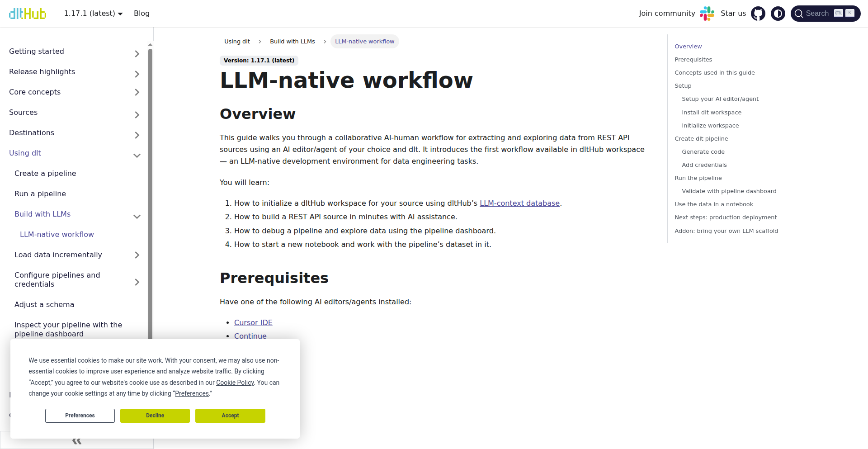Jump to Setup in table of contents
868x449 pixels.
[683, 86]
